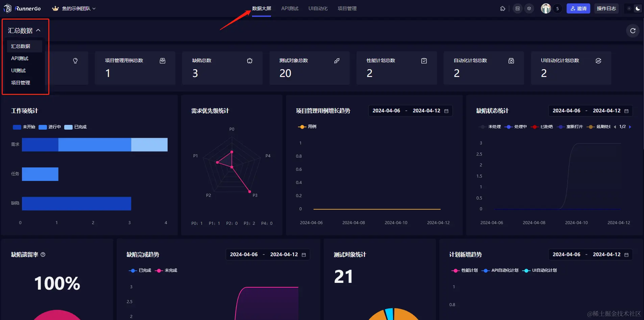Click the square panel icon beside the puzzle piece
The width and height of the screenshot is (644, 320).
[518, 8]
